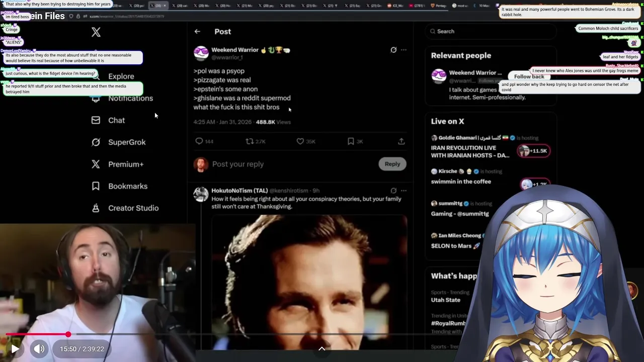Viewport: 644px width, 362px height.
Task: Click the Reply button
Action: coord(392,164)
